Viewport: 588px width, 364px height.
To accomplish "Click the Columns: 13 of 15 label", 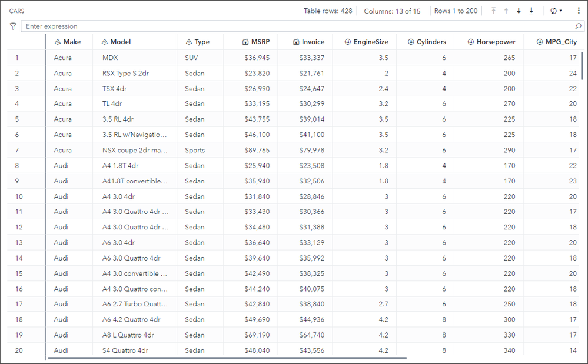I will point(392,11).
